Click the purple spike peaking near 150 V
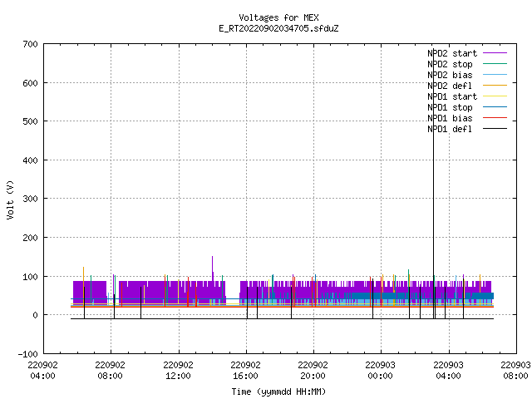The image size is (532, 399). pyautogui.click(x=213, y=268)
